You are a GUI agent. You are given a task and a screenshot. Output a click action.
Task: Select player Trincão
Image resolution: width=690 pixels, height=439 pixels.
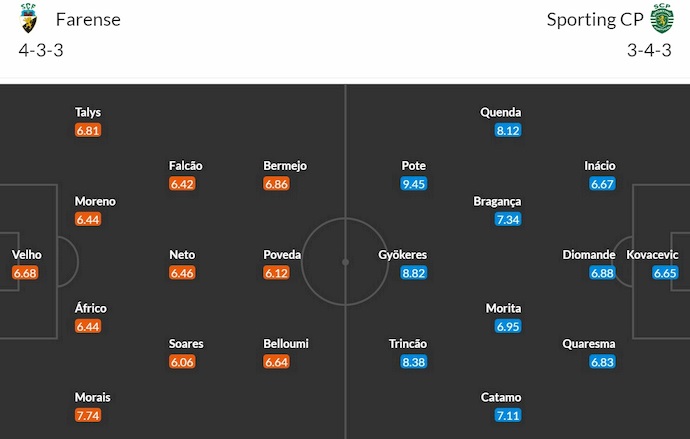click(x=407, y=344)
